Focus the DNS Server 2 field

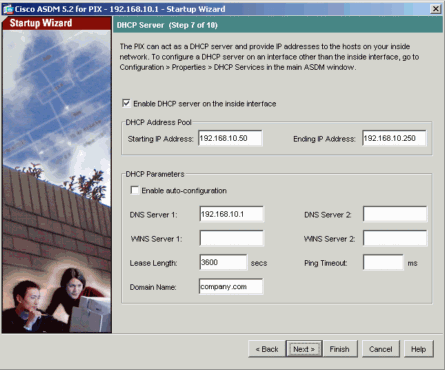tap(395, 214)
